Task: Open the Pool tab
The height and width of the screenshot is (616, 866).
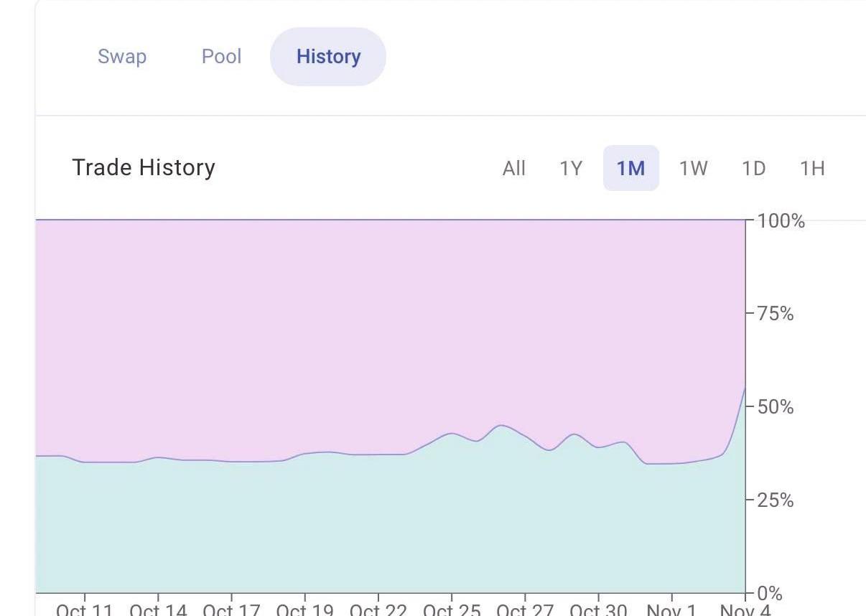Action: 221,57
